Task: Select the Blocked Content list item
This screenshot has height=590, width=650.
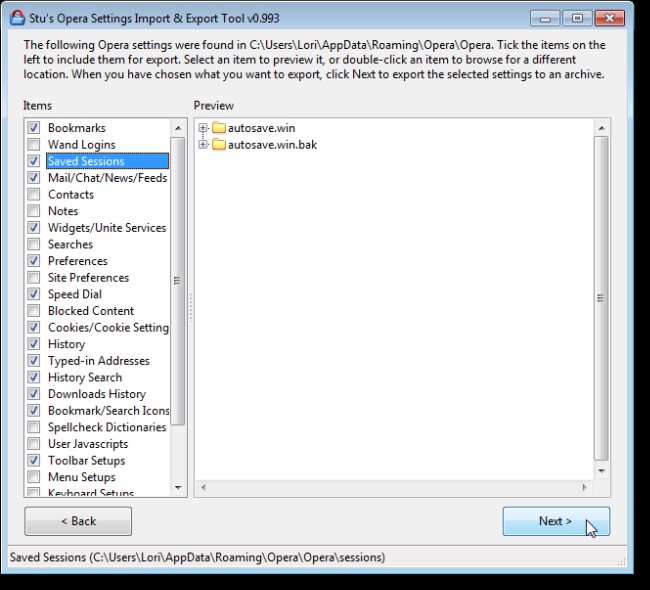Action: coord(91,311)
